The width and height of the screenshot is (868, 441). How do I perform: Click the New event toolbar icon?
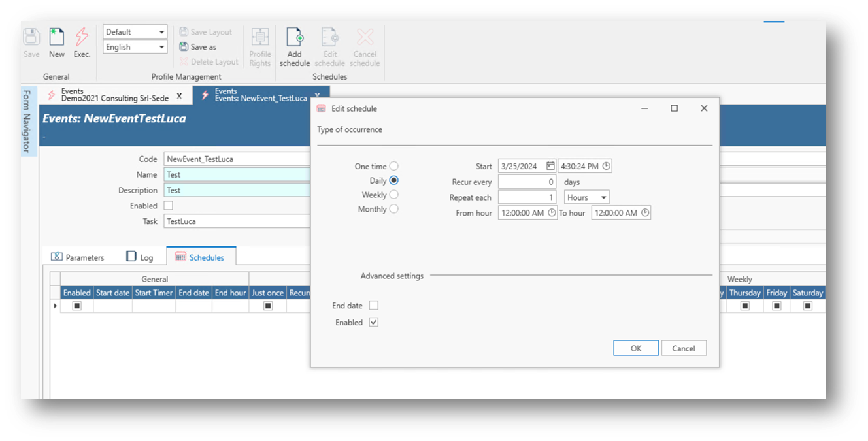pyautogui.click(x=57, y=38)
